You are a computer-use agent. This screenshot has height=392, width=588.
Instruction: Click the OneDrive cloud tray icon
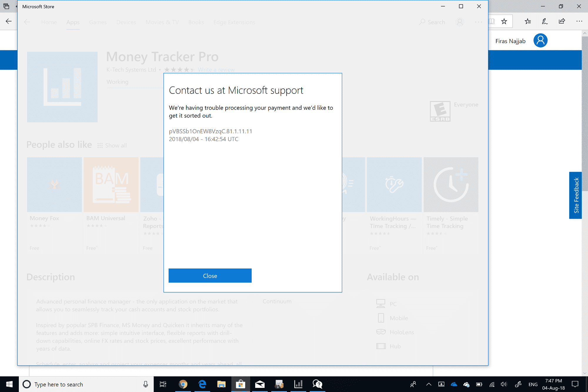(454, 384)
